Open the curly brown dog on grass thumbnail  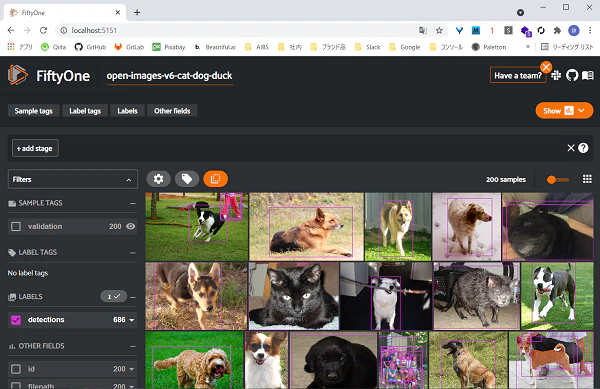tap(194, 360)
